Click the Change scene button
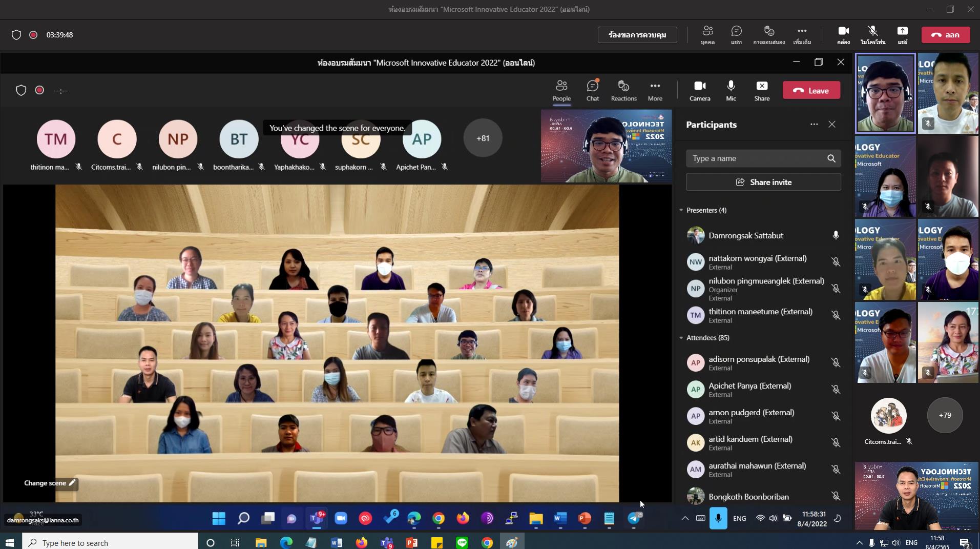Viewport: 980px width, 549px height. click(50, 483)
